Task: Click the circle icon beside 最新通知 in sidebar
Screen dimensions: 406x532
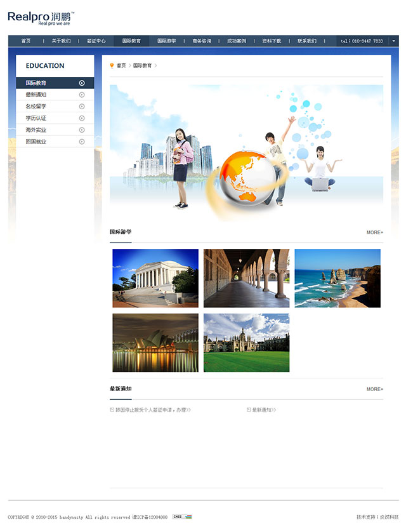Action: (x=82, y=95)
